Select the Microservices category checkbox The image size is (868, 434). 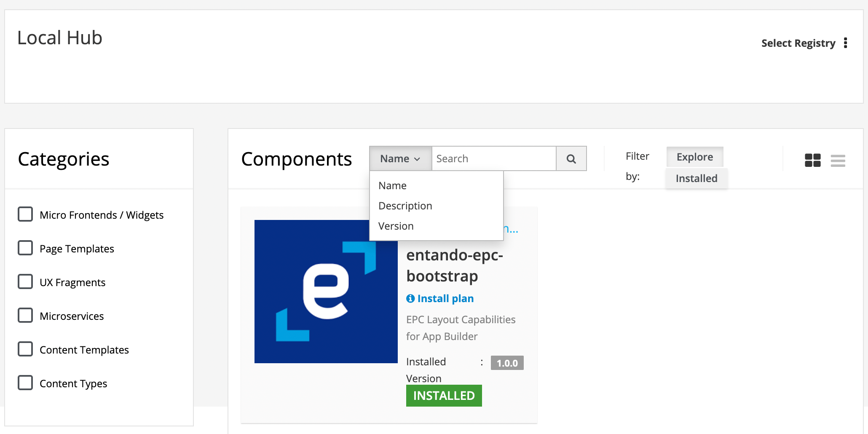click(25, 315)
